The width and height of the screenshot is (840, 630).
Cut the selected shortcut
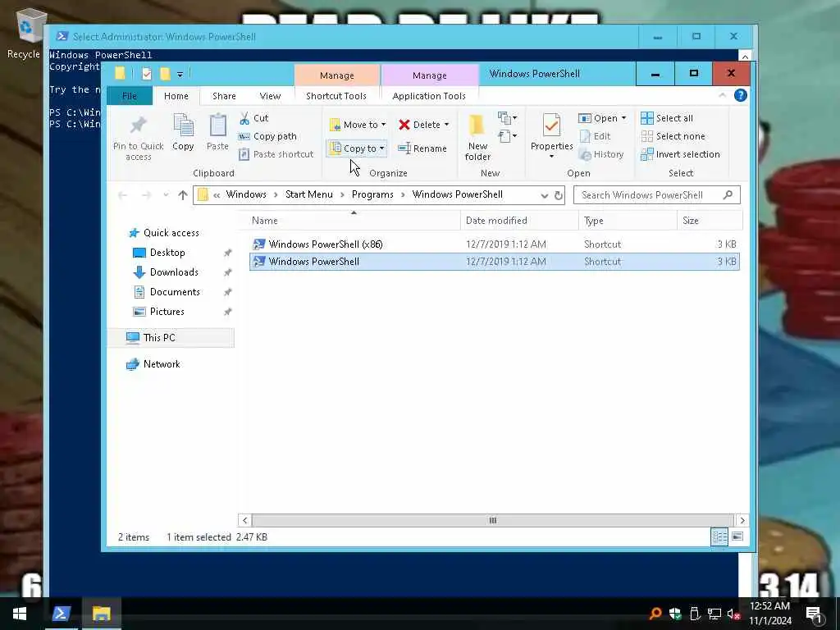point(254,118)
